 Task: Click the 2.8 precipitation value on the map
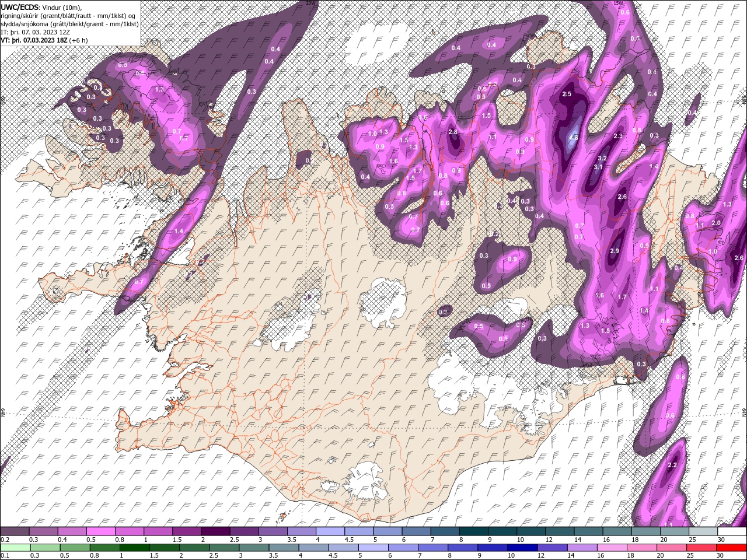click(x=453, y=132)
